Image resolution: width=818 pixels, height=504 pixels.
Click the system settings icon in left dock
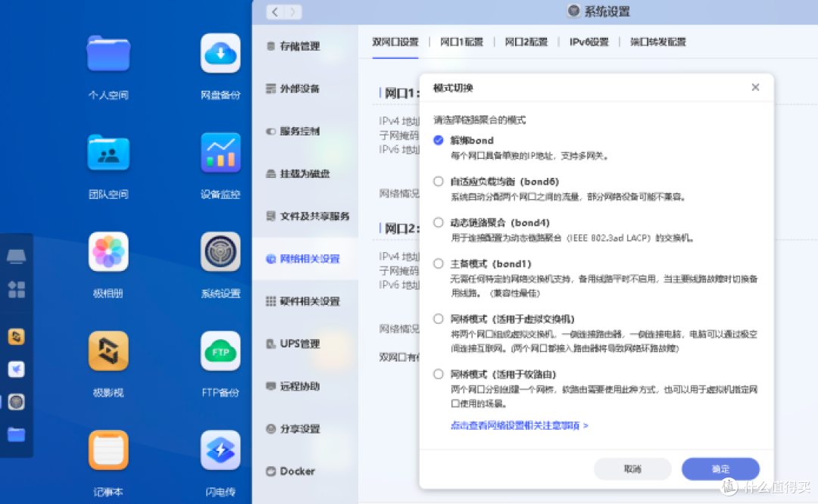(x=16, y=402)
